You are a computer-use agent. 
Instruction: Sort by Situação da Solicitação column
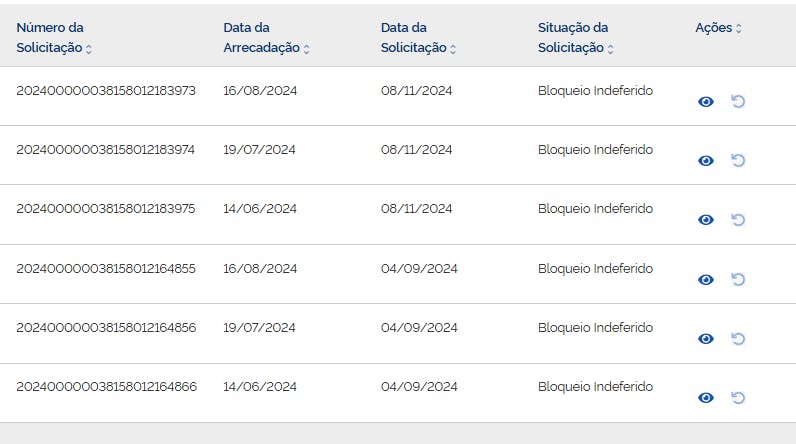pos(611,49)
